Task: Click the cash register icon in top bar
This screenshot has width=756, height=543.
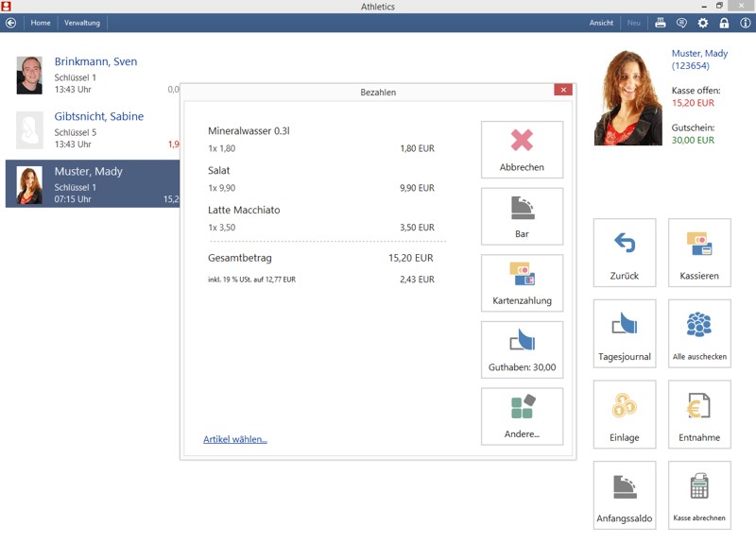Action: [x=660, y=23]
